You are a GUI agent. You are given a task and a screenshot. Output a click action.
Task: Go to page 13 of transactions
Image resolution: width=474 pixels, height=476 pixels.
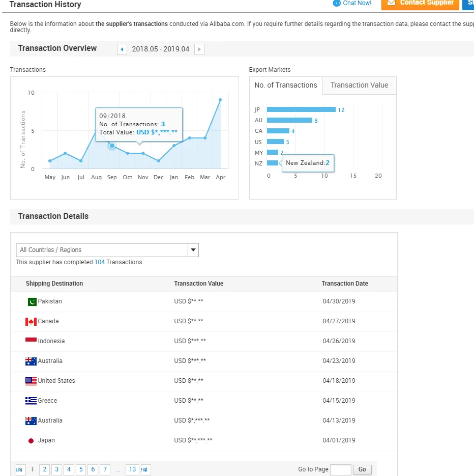click(x=132, y=469)
